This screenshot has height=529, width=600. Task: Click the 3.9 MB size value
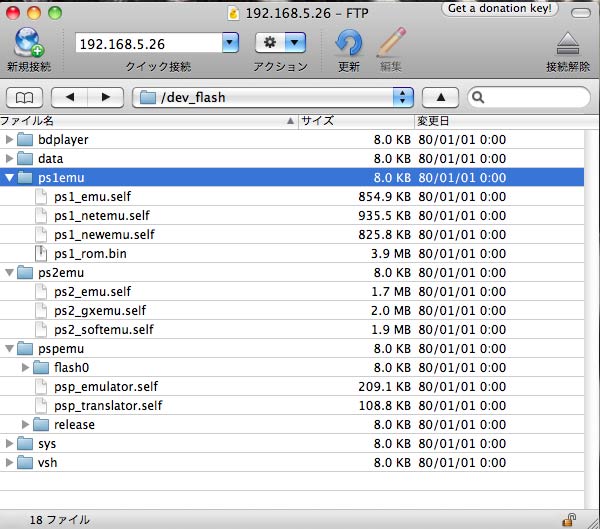pyautogui.click(x=391, y=253)
